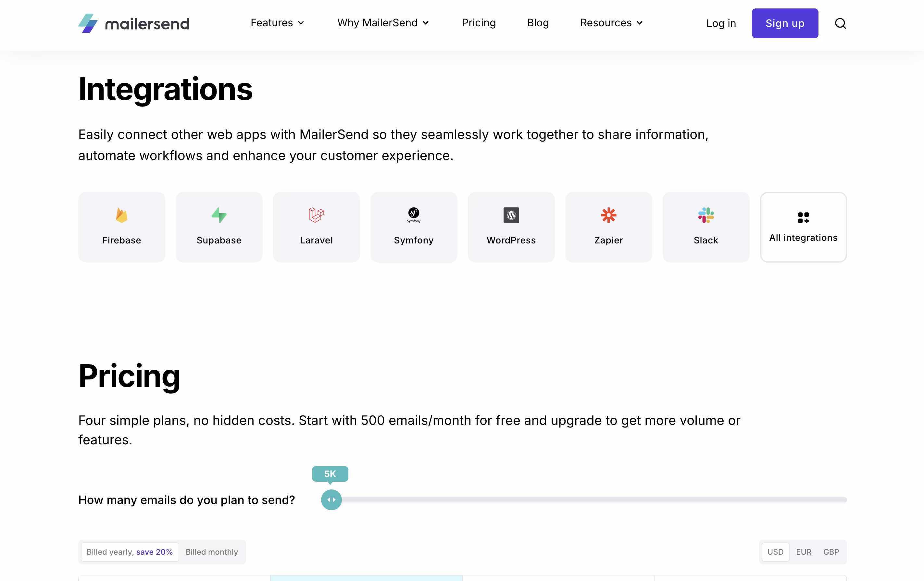Switch billing to Billed monthly
924x581 pixels.
pos(212,552)
